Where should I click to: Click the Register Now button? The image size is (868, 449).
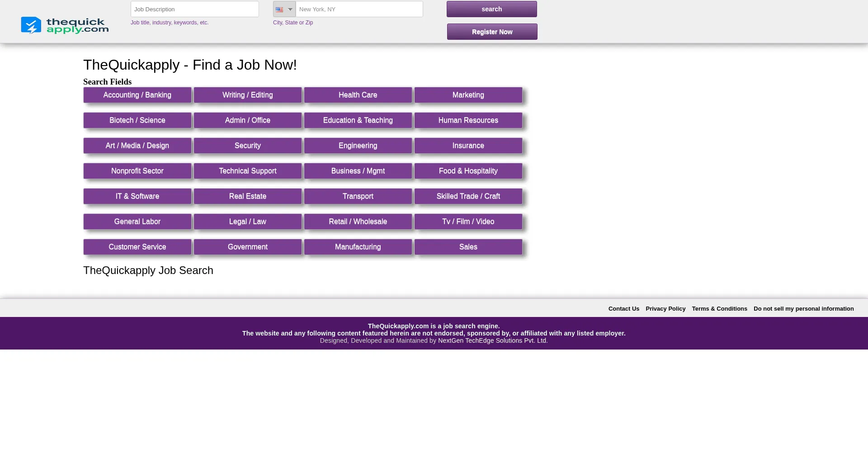point(492,32)
